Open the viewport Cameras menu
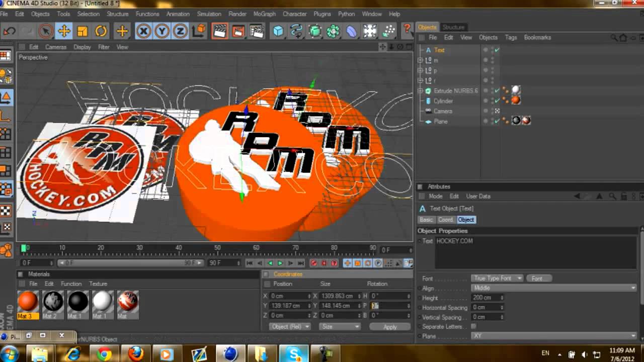644x362 pixels. 56,47
